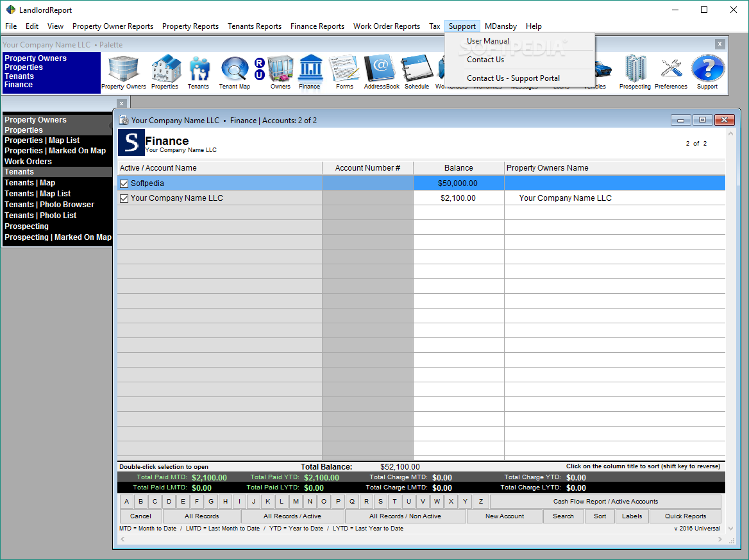The width and height of the screenshot is (749, 560).
Task: Select Finance in blue palette list
Action: [x=19, y=85]
